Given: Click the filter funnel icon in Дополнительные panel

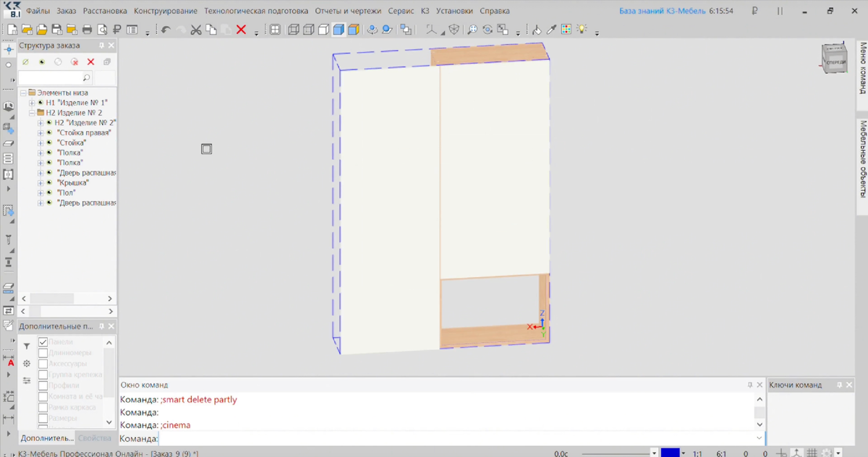Looking at the screenshot, I should point(27,346).
